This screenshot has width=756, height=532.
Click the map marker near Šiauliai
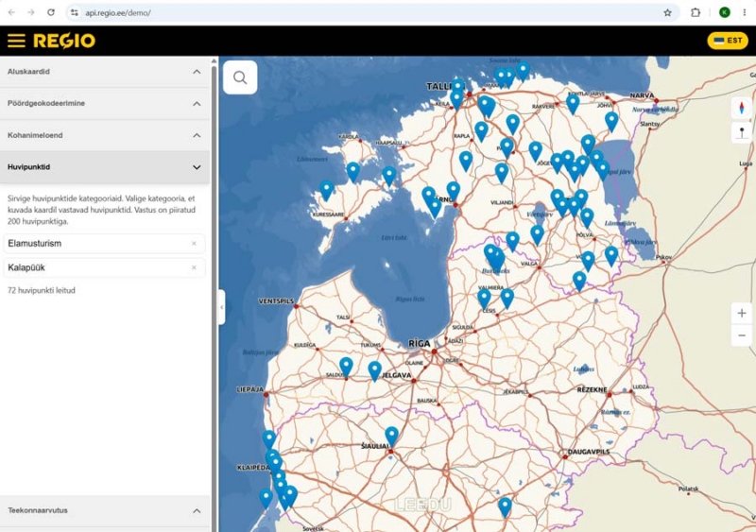391,436
